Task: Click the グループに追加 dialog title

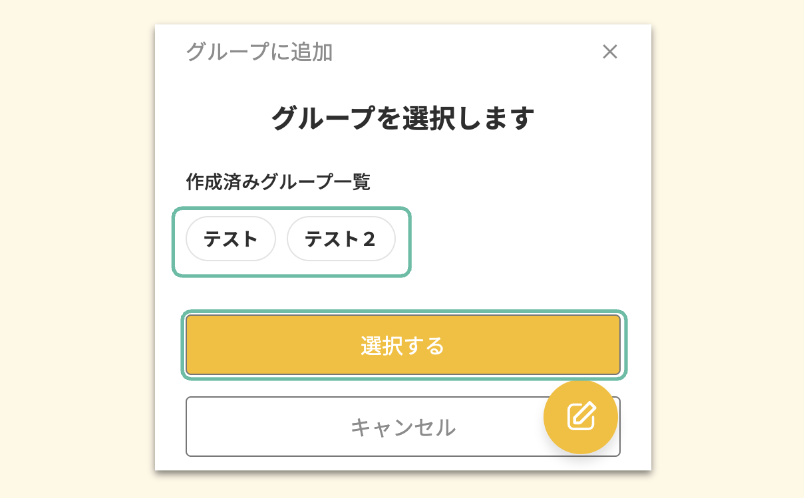Action: coord(259,52)
